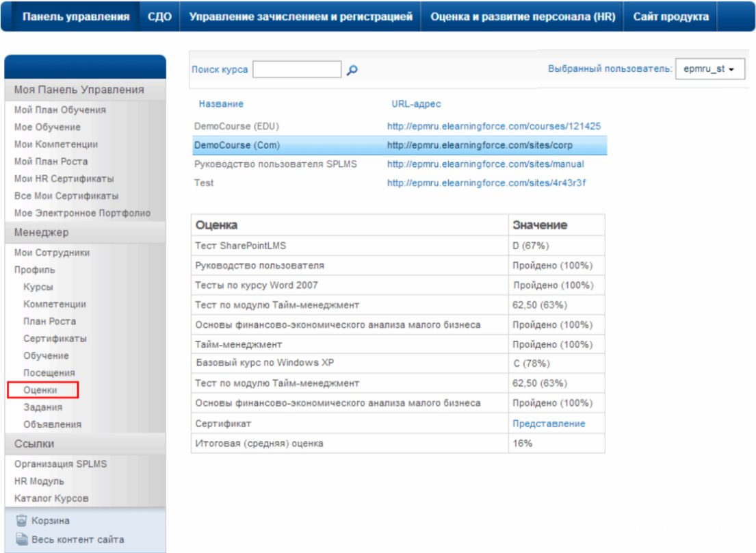The image size is (756, 553).
Task: Open Мои Компетенции in sidebar
Action: tap(56, 144)
